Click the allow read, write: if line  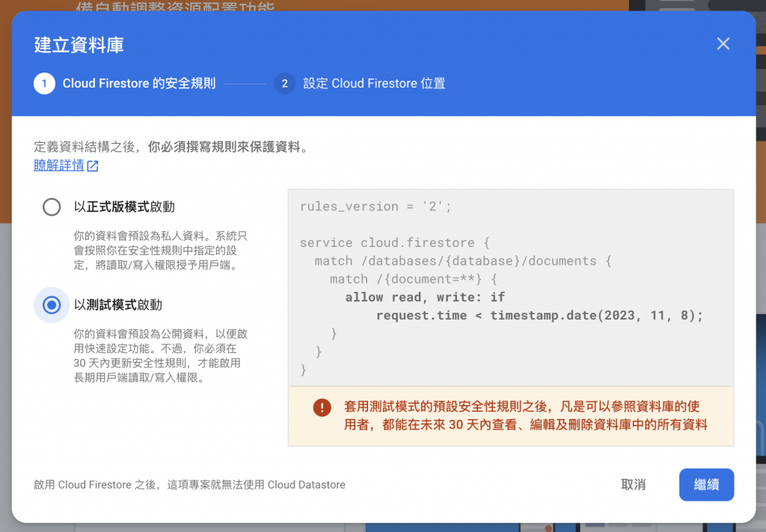tap(425, 297)
